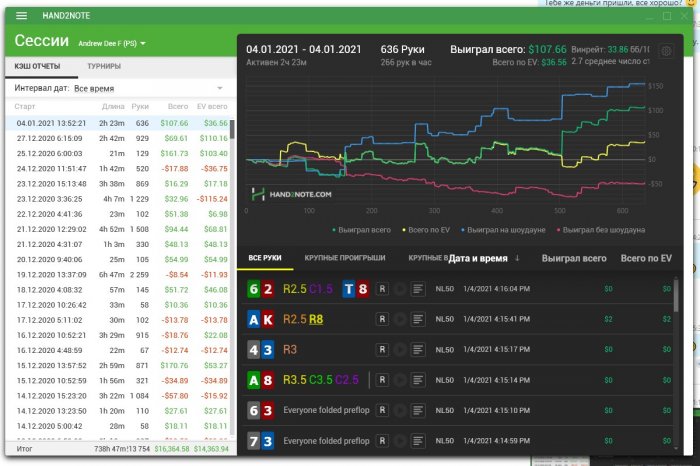Open the hamburger menu next to HAND2NOTE
Viewport: 700px width, 466px height.
pos(21,15)
